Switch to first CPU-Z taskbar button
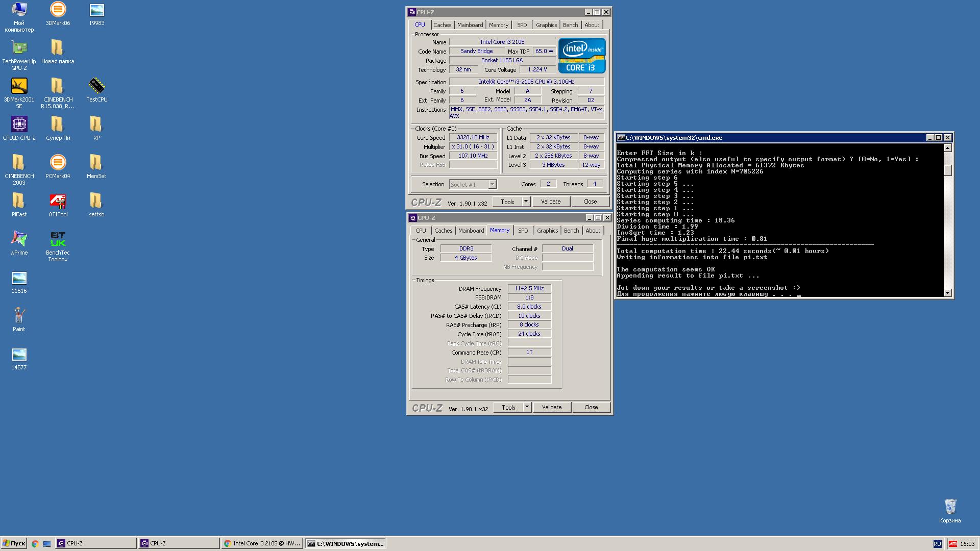Screen dimensions: 980x551 (96, 543)
